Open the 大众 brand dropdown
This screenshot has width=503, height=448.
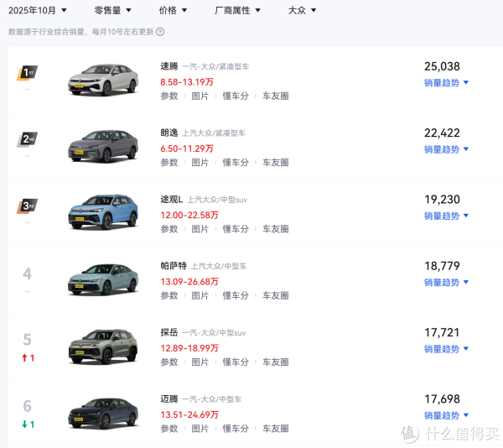(303, 11)
